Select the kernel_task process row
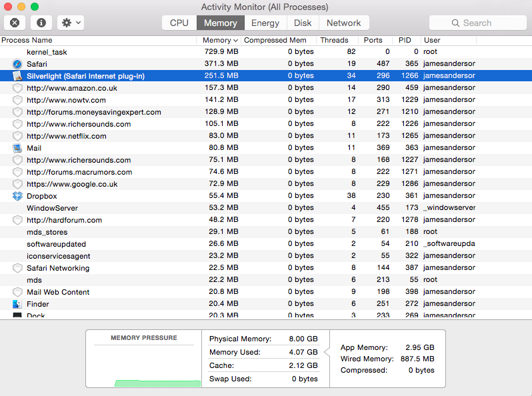 tap(266, 52)
